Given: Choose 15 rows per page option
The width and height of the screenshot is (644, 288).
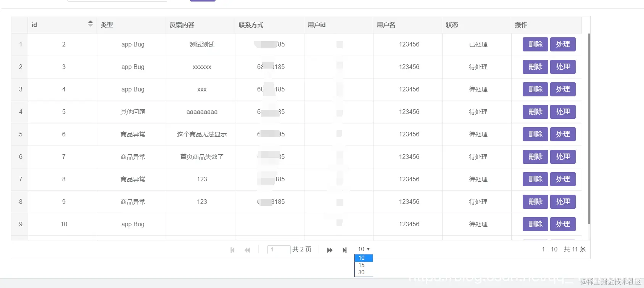Looking at the screenshot, I should pos(364,265).
